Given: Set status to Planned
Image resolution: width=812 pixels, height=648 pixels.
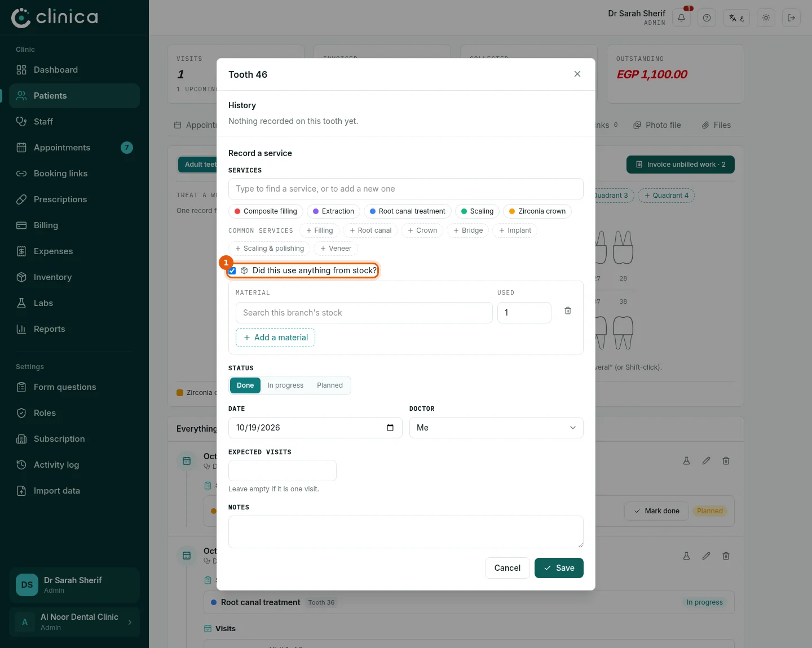Looking at the screenshot, I should (330, 385).
